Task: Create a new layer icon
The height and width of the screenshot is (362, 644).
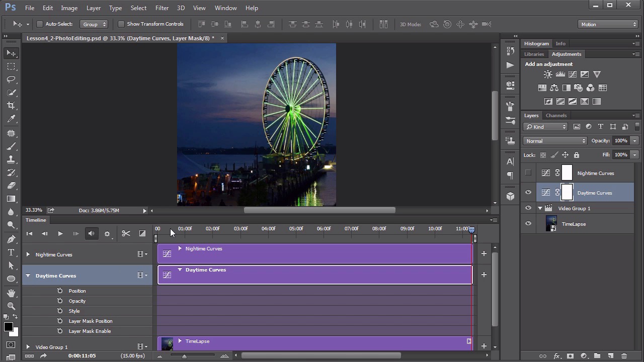Action: coord(611,356)
